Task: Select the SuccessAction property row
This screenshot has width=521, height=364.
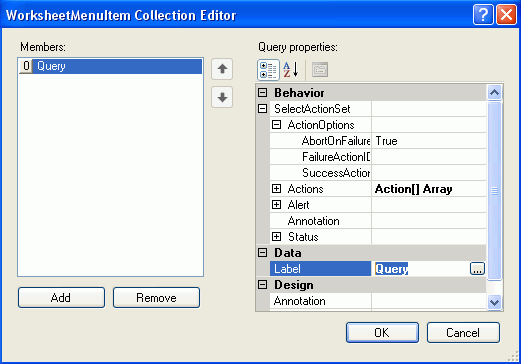Action: pos(378,173)
